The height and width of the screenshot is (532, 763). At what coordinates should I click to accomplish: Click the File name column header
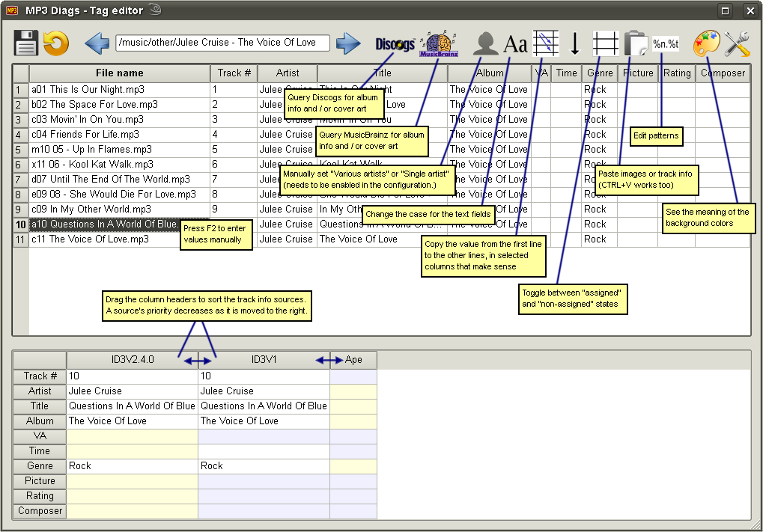pyautogui.click(x=119, y=73)
